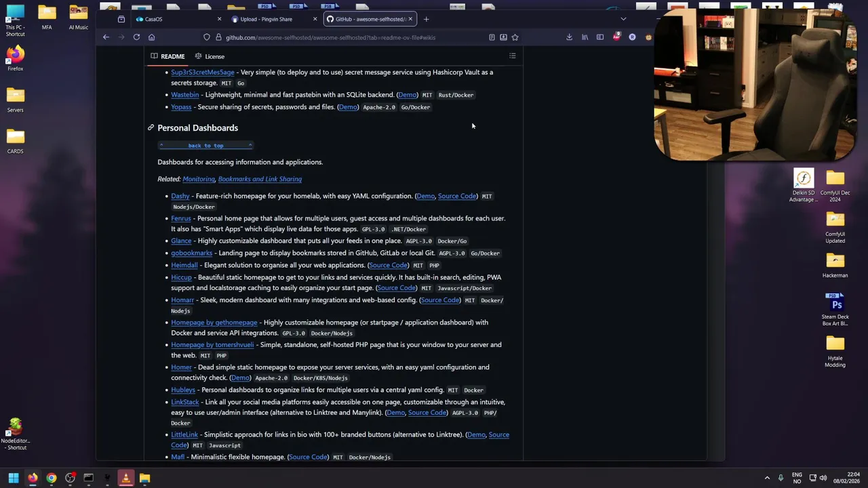Open Dashy project link
The width and height of the screenshot is (868, 488).
click(x=180, y=196)
